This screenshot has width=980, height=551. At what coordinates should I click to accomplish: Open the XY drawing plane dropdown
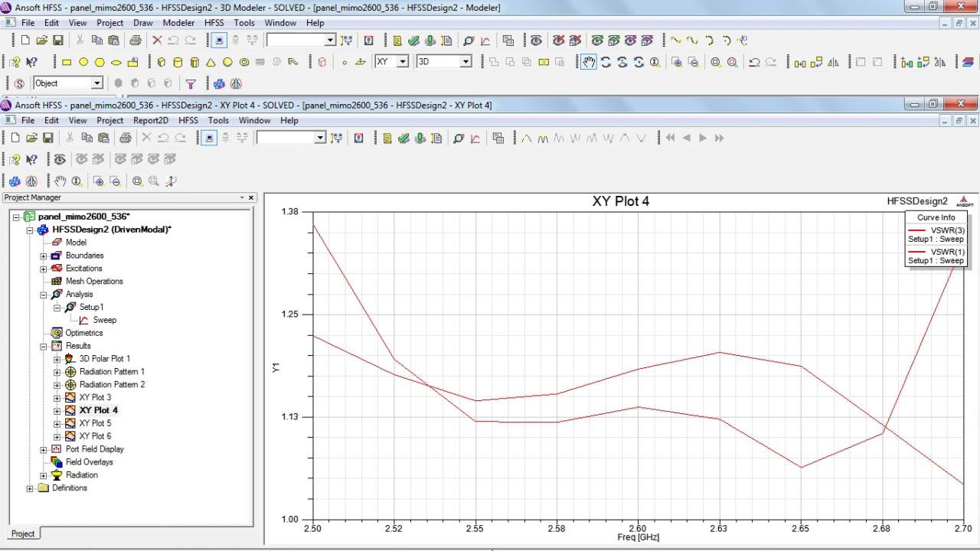click(x=403, y=62)
